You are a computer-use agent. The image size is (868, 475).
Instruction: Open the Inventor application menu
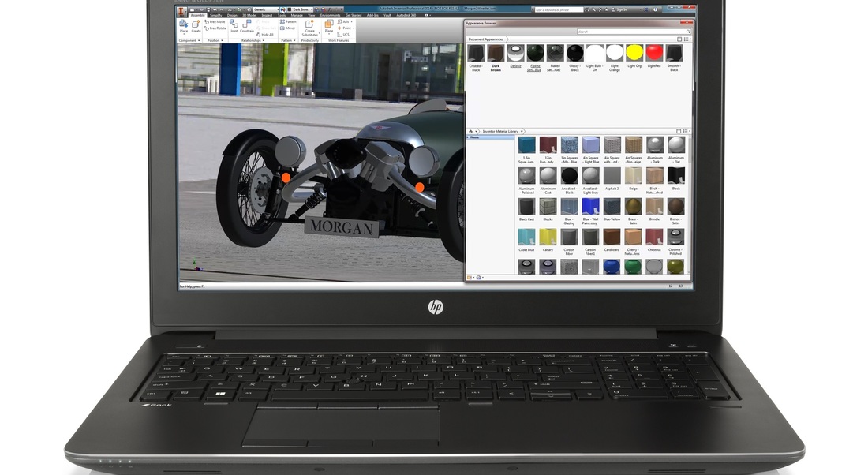[181, 10]
